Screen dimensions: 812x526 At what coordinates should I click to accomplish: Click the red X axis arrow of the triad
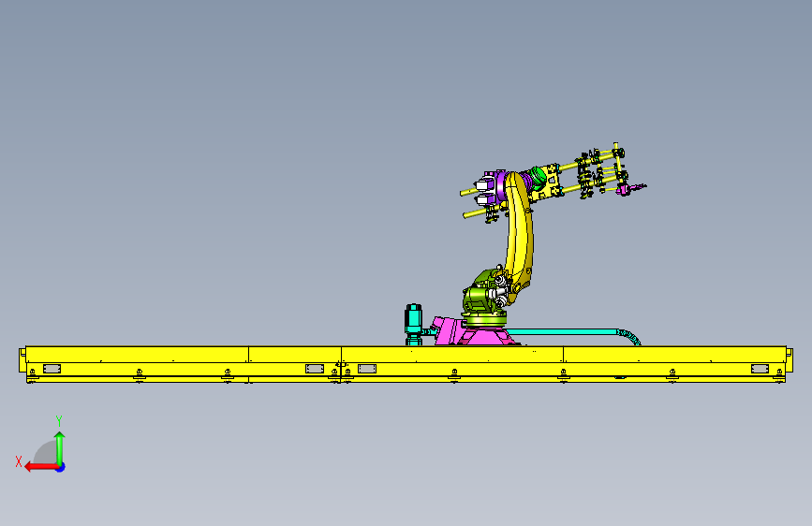point(40,467)
